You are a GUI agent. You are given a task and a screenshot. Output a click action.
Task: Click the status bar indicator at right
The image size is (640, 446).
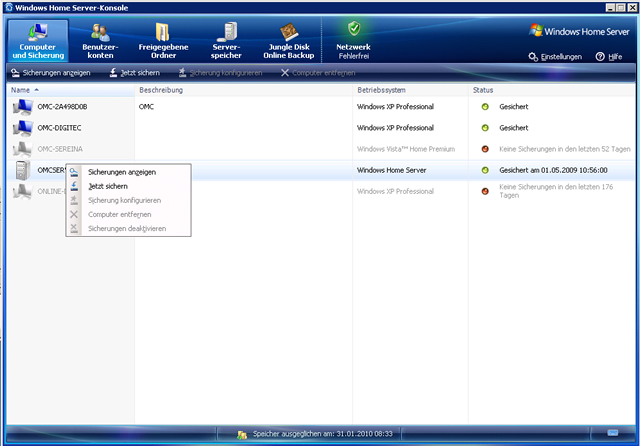point(612,433)
